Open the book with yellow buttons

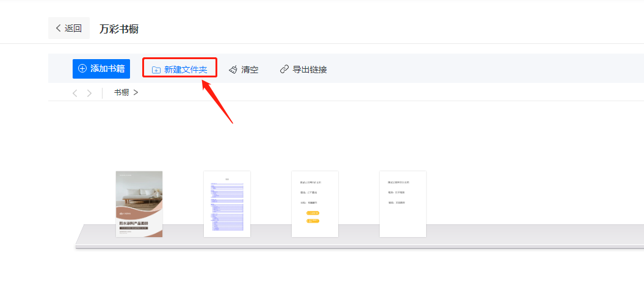315,204
